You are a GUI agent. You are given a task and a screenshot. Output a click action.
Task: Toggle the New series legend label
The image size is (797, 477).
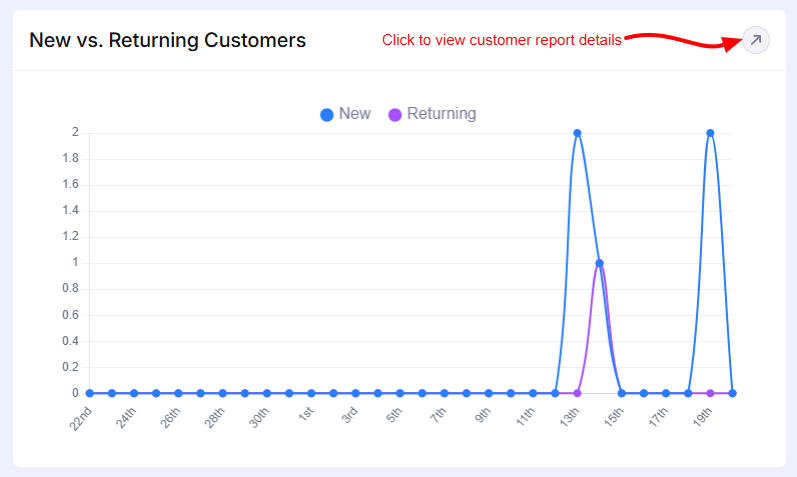click(354, 114)
